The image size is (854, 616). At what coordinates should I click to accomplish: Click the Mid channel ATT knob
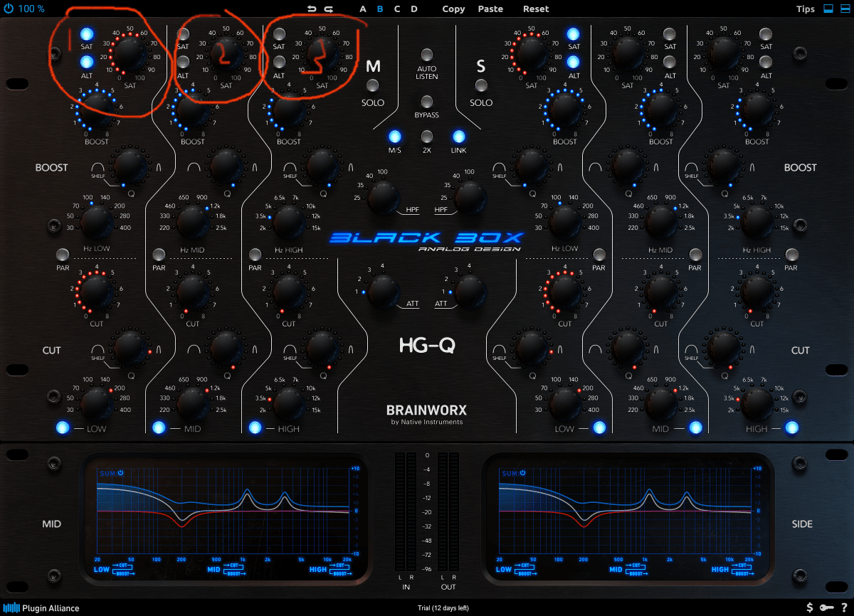pyautogui.click(x=384, y=291)
